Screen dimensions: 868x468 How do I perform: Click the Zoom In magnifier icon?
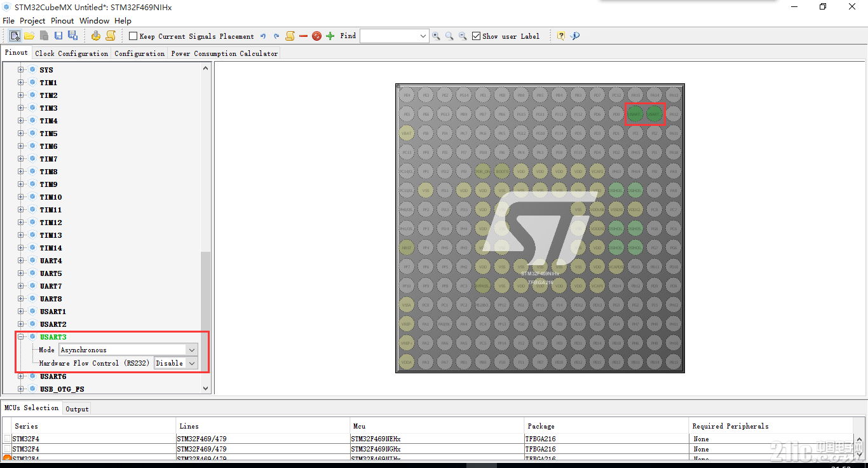click(436, 36)
